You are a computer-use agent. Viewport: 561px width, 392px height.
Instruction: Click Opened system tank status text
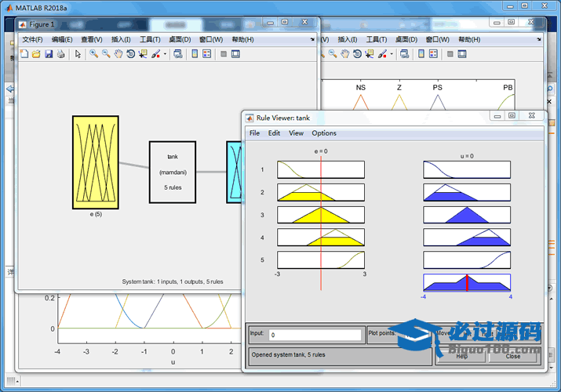pos(289,355)
